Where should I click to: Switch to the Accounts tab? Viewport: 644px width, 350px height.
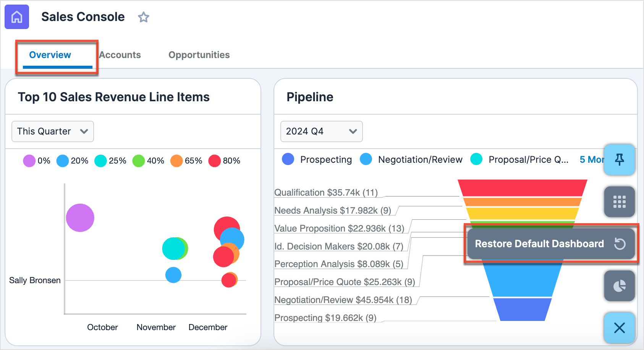[x=120, y=55]
